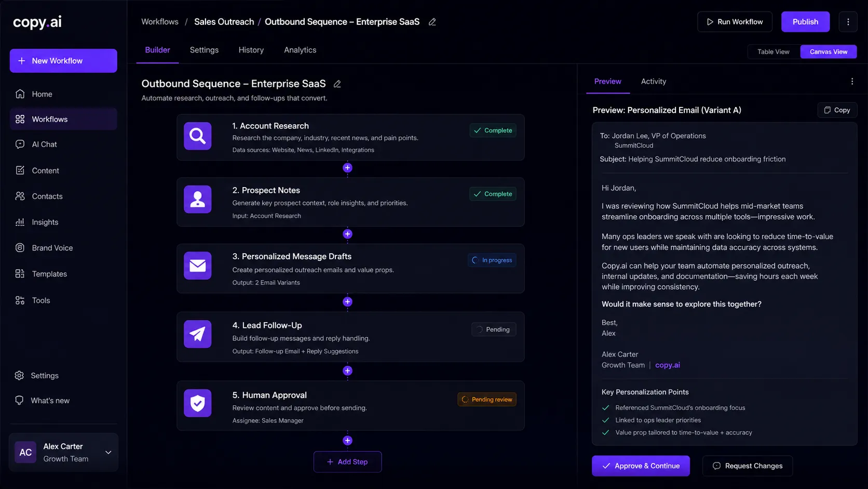This screenshot has width=868, height=489.
Task: Click Approve & Continue
Action: click(641, 466)
